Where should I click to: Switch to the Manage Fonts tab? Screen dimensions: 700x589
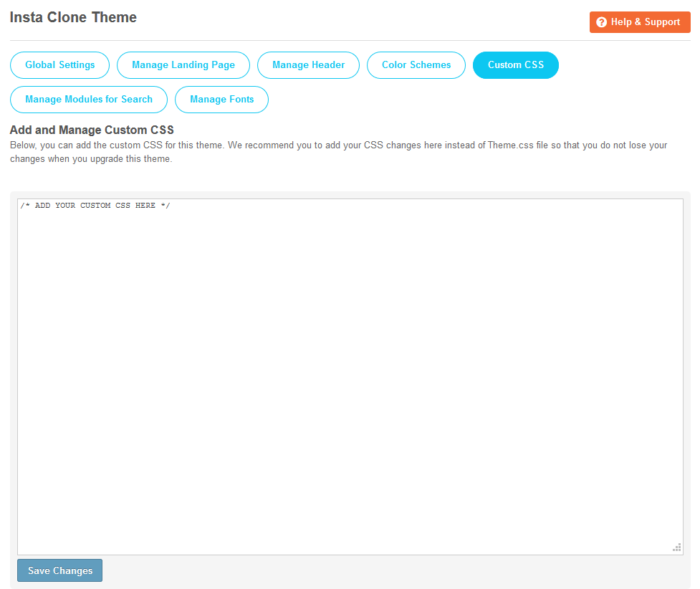click(221, 100)
